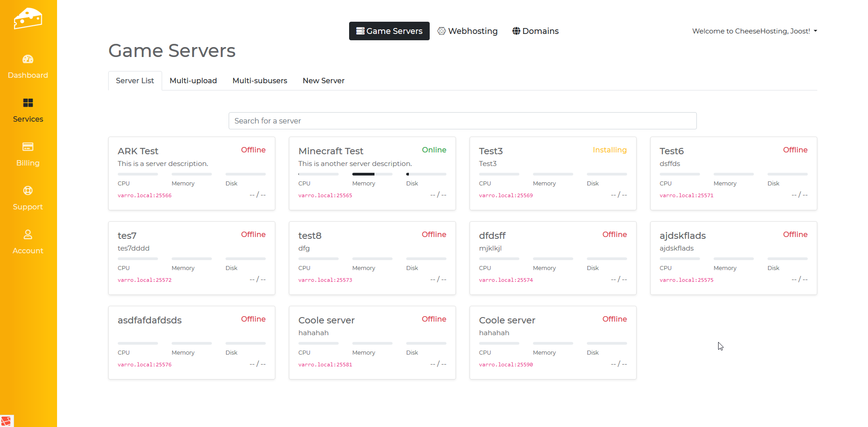The height and width of the screenshot is (427, 868).
Task: Click the Webhosting icon in top navigation
Action: click(x=441, y=31)
